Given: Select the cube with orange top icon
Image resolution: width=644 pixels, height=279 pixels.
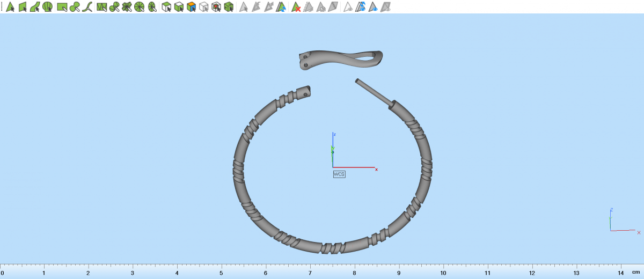Looking at the screenshot, I should 192,7.
